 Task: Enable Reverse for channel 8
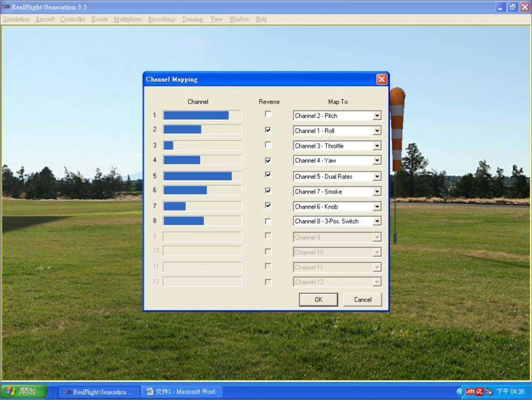pos(268,222)
